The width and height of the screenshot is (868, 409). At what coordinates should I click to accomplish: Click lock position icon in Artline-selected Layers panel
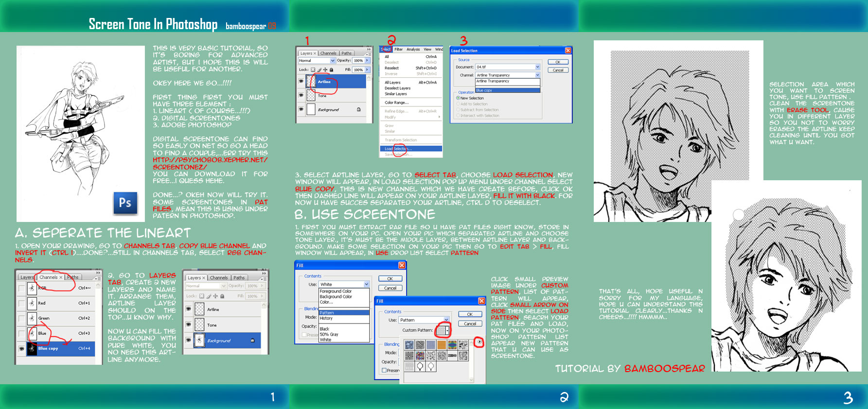(325, 69)
